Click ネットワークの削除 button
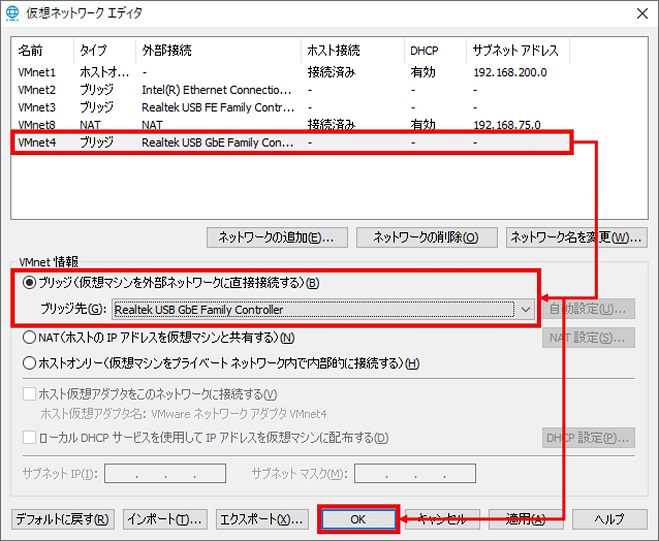The height and width of the screenshot is (541, 659). pyautogui.click(x=420, y=238)
